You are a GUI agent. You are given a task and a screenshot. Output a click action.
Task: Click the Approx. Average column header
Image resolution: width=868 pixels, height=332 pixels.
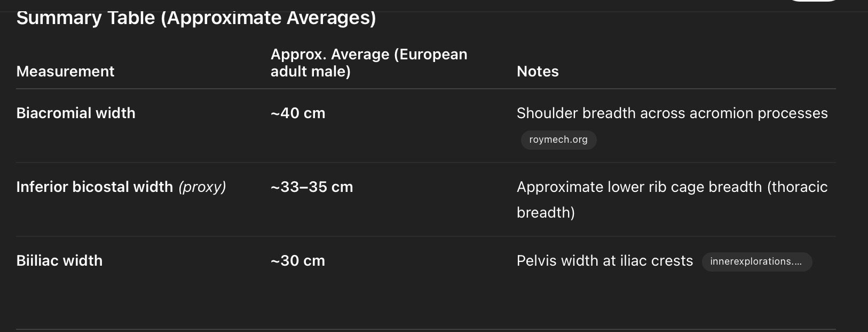368,63
